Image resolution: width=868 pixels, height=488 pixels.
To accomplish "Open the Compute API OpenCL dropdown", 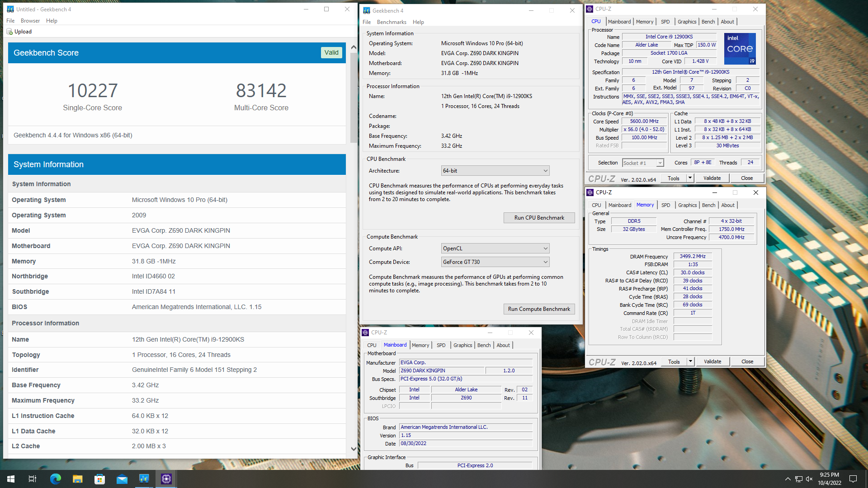I will click(495, 248).
